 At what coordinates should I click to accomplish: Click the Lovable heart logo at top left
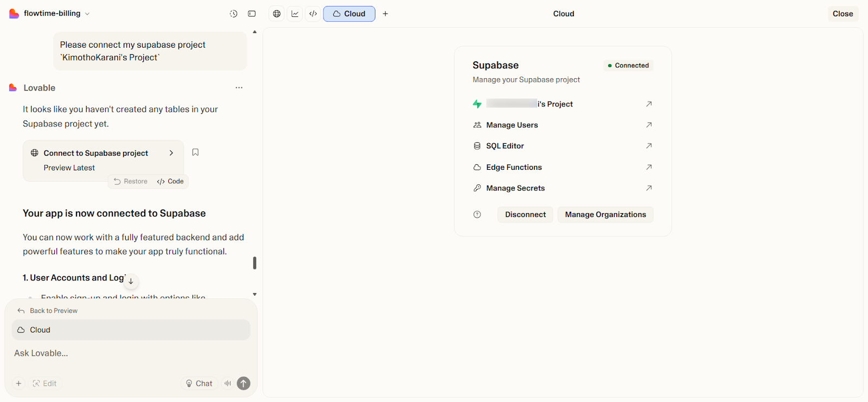pyautogui.click(x=14, y=14)
